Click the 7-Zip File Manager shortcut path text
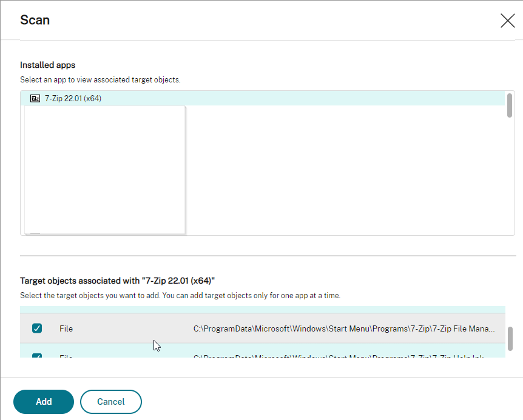 tap(344, 328)
